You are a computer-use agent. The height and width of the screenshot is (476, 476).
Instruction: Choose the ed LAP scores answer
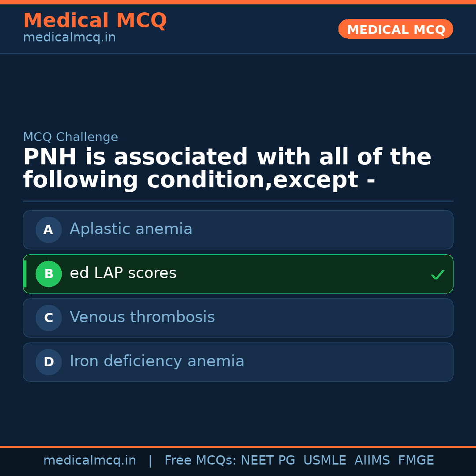[123, 273]
